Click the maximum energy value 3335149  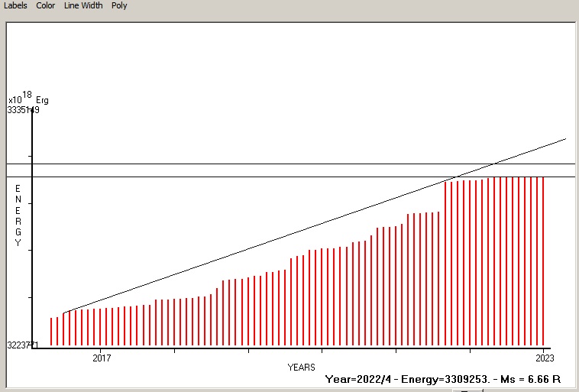click(x=23, y=110)
